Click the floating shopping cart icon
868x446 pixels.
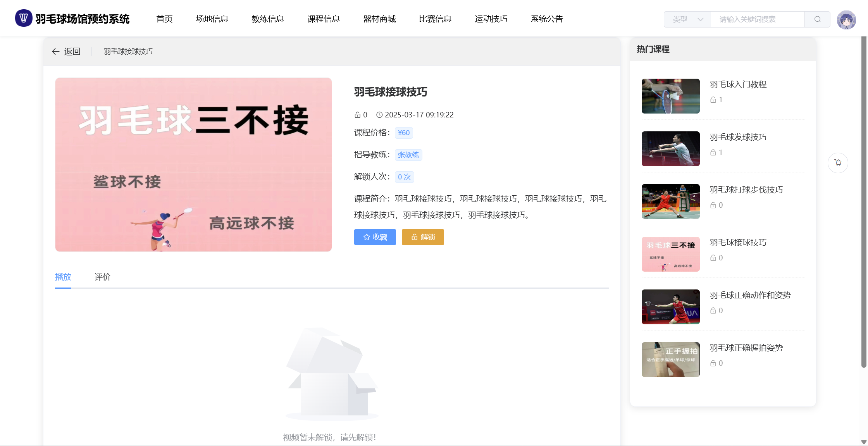pos(838,163)
